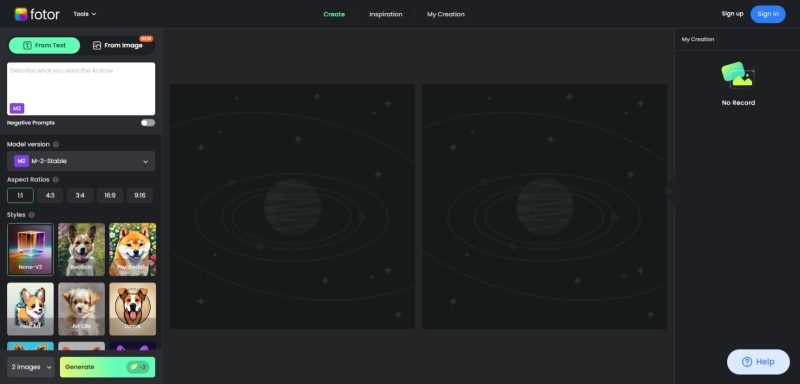Screen dimensions: 800x384
Task: Choose the None-V2 style thumbnail
Action: coord(30,249)
